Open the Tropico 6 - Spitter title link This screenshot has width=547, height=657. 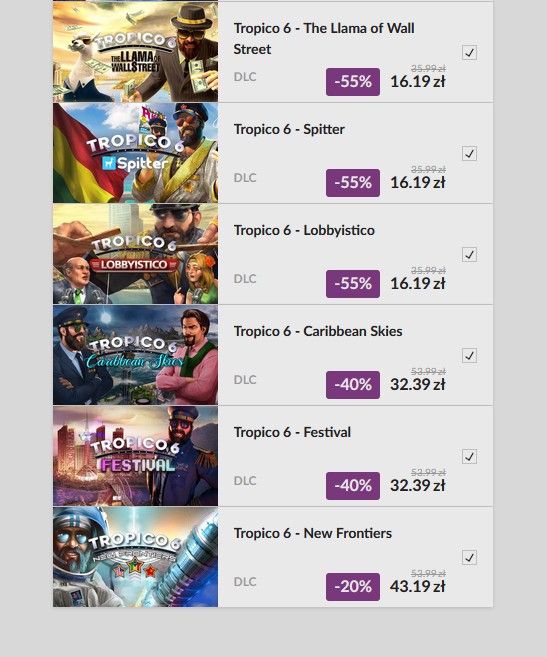coord(289,129)
